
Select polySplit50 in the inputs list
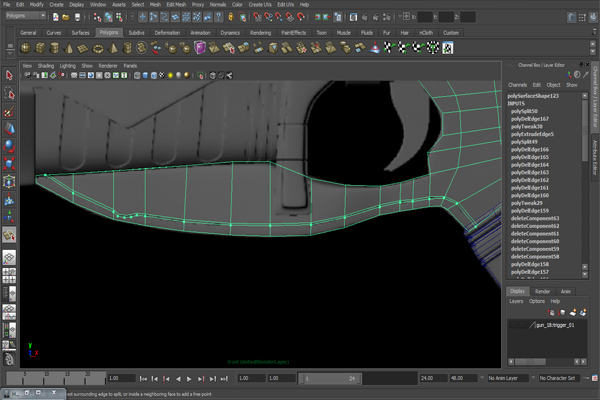click(x=524, y=111)
